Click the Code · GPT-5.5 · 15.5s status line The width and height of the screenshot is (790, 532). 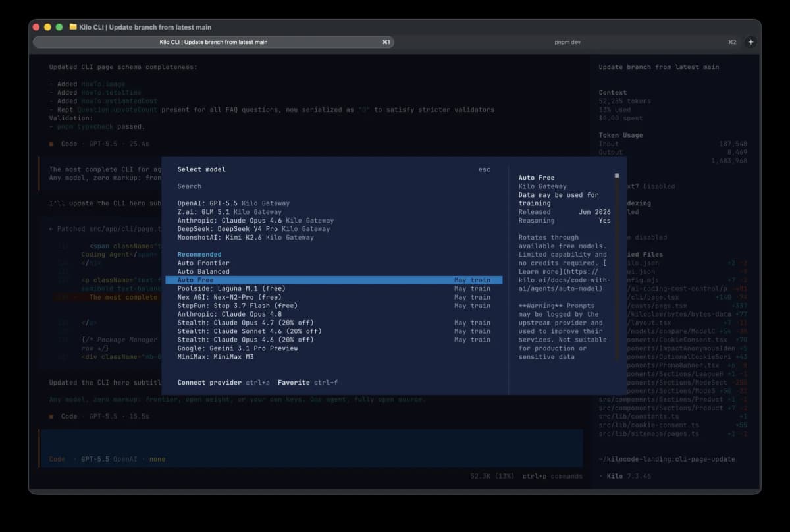(x=99, y=417)
